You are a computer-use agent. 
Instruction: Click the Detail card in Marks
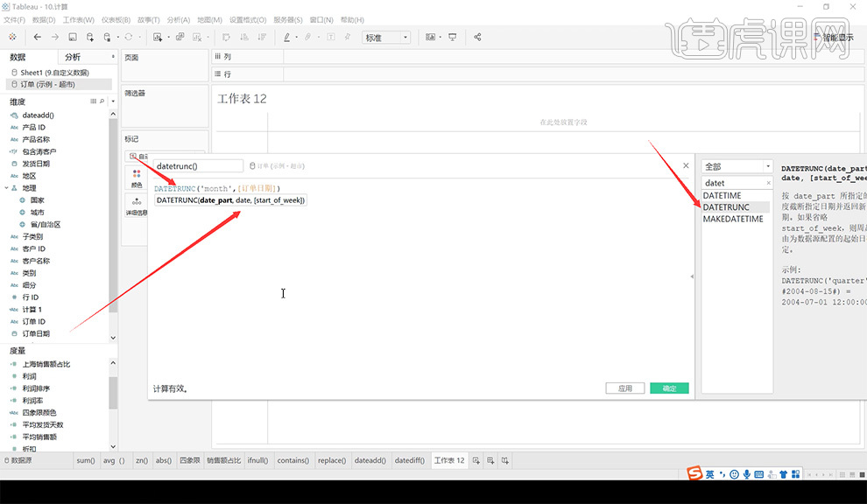click(x=137, y=206)
